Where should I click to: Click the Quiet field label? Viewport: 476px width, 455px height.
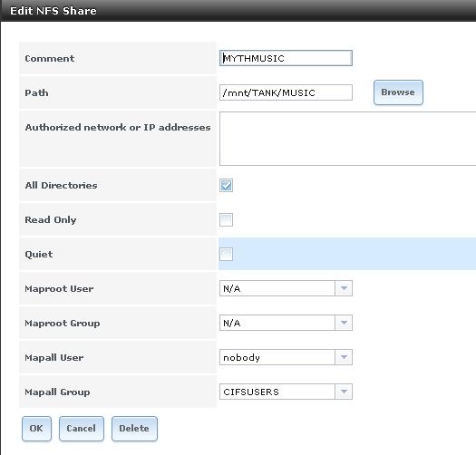[x=39, y=254]
